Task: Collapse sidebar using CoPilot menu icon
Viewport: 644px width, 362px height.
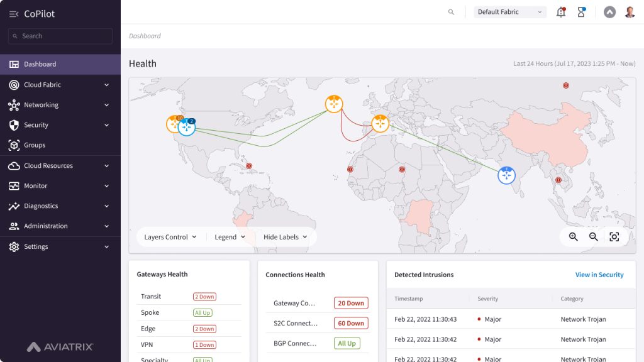Action: [x=14, y=14]
